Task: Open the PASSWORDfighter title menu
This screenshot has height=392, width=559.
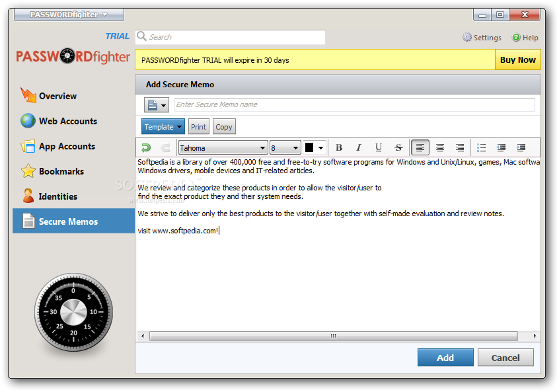Action: tap(69, 15)
